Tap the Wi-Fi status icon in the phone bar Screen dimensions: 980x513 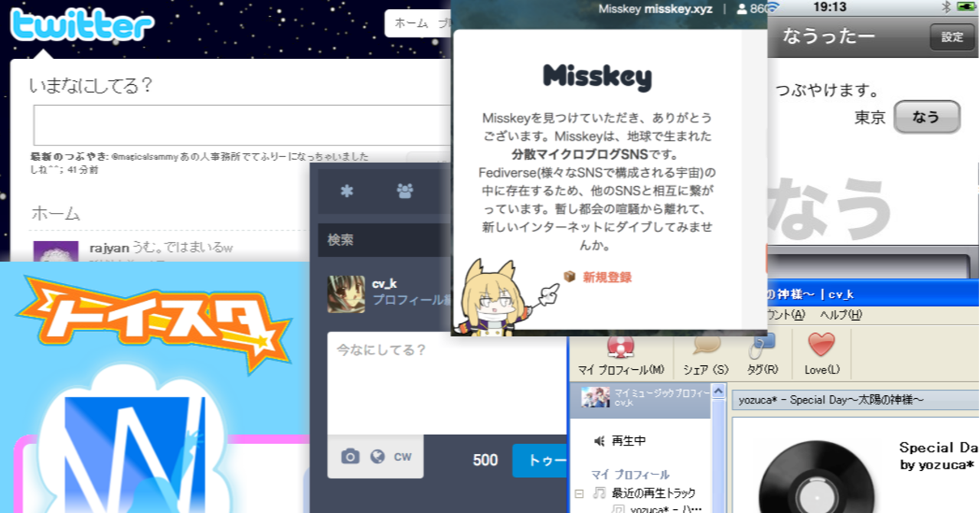coord(772,8)
